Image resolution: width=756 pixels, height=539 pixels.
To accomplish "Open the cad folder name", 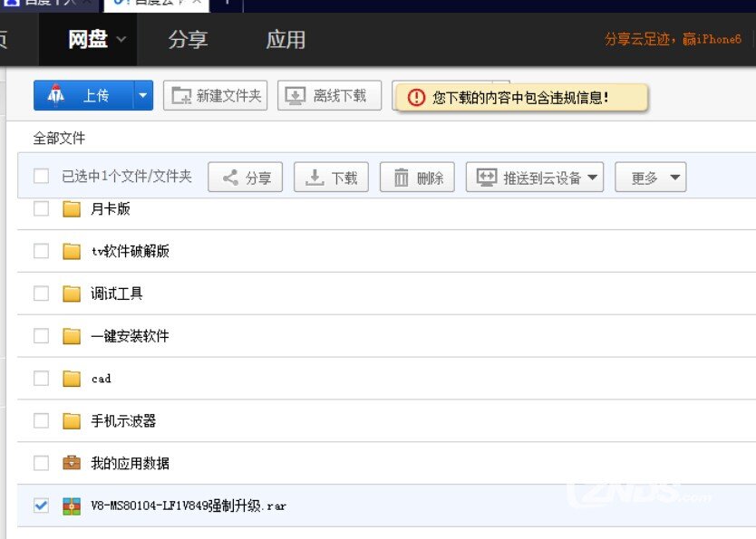I will click(102, 379).
